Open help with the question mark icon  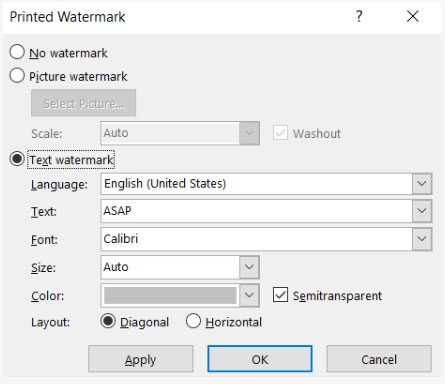coord(359,16)
